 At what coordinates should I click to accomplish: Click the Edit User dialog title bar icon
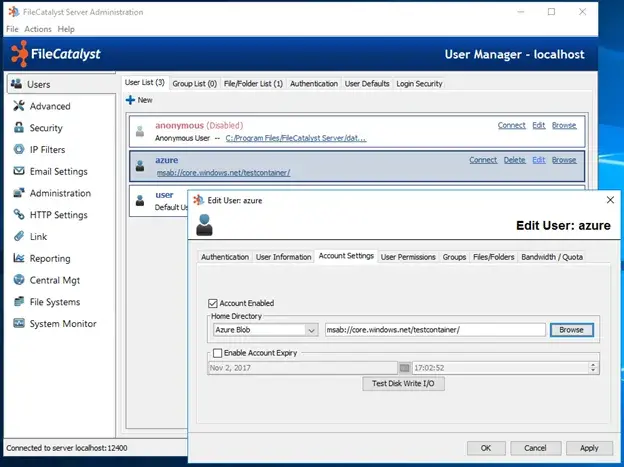(198, 200)
